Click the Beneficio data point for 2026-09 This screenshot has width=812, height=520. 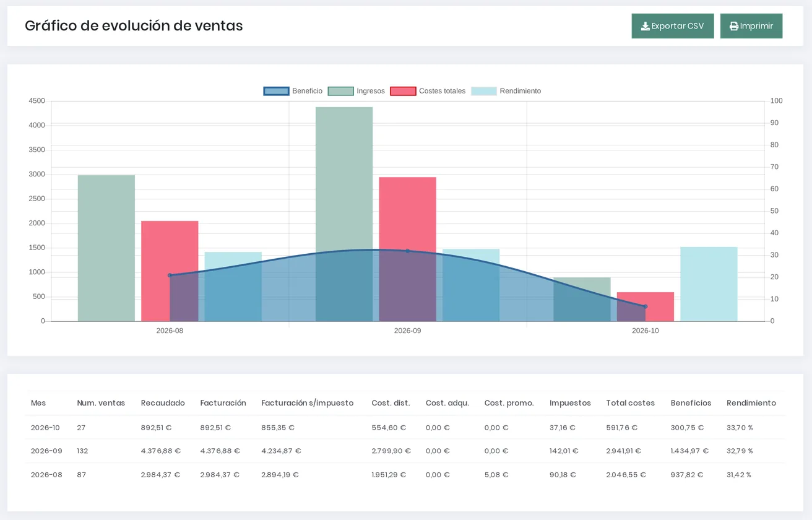point(407,251)
